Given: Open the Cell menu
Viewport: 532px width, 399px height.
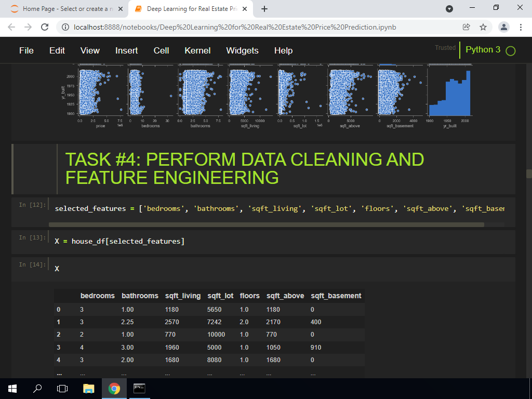Looking at the screenshot, I should coord(161,50).
